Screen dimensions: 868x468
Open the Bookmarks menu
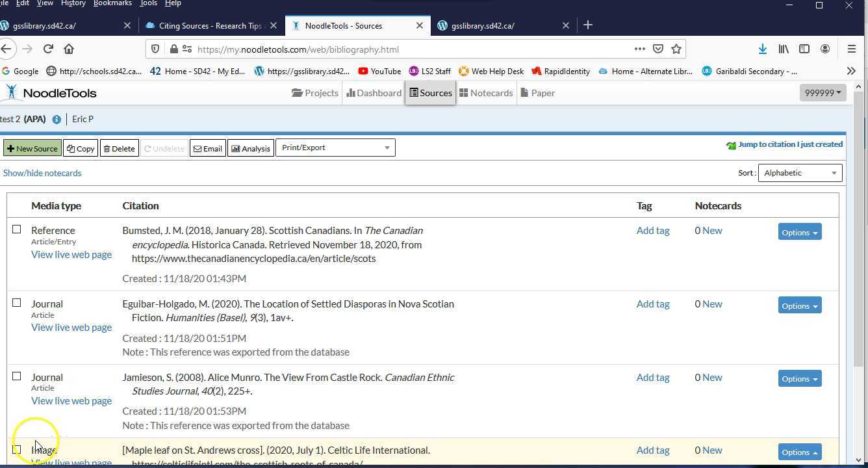(112, 3)
